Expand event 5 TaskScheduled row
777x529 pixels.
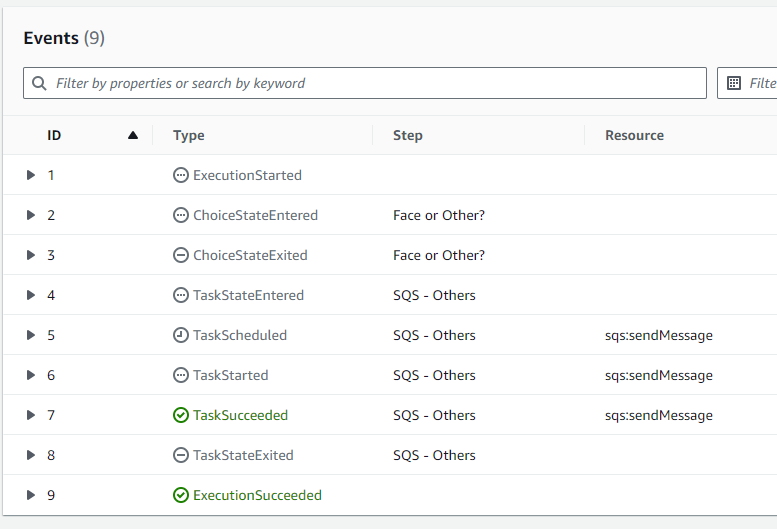click(x=31, y=335)
